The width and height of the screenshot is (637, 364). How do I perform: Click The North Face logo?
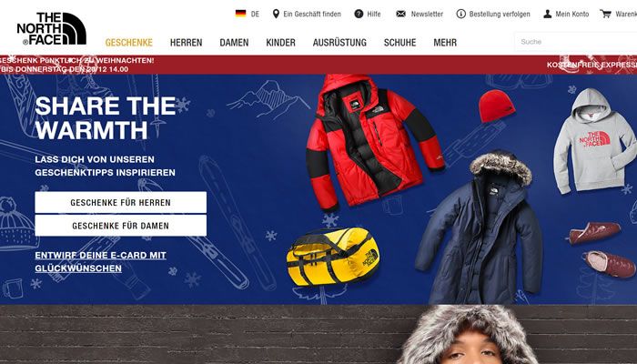[x=52, y=28]
